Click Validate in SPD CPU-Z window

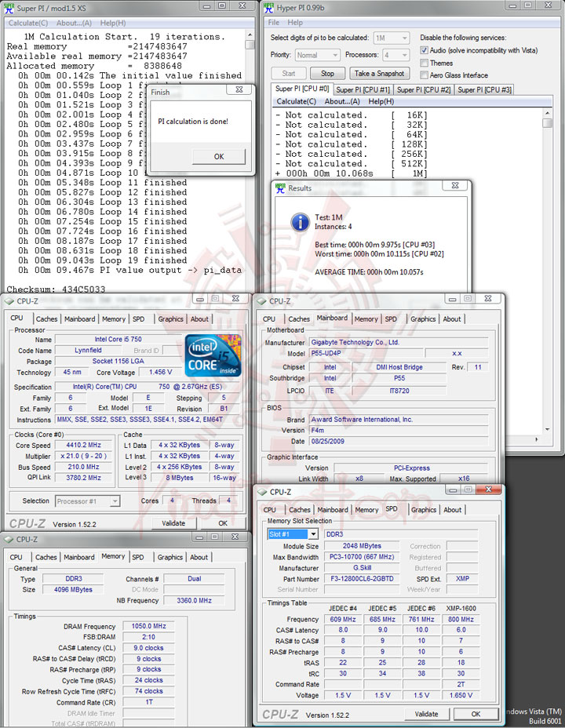click(426, 714)
